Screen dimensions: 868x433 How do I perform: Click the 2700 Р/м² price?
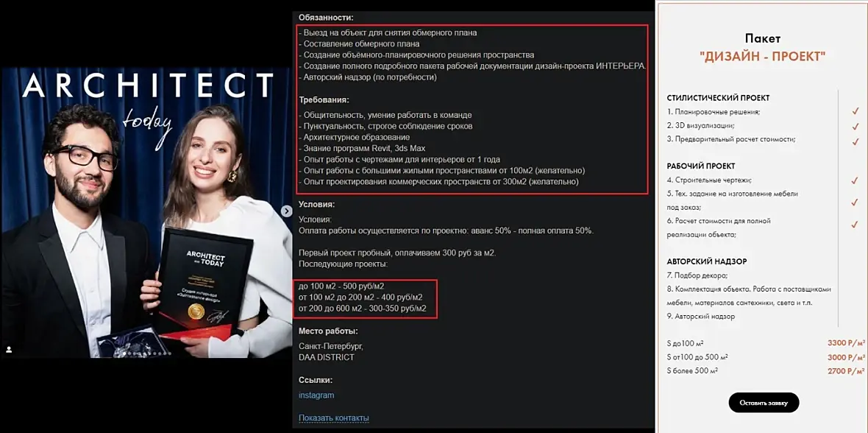pos(847,371)
